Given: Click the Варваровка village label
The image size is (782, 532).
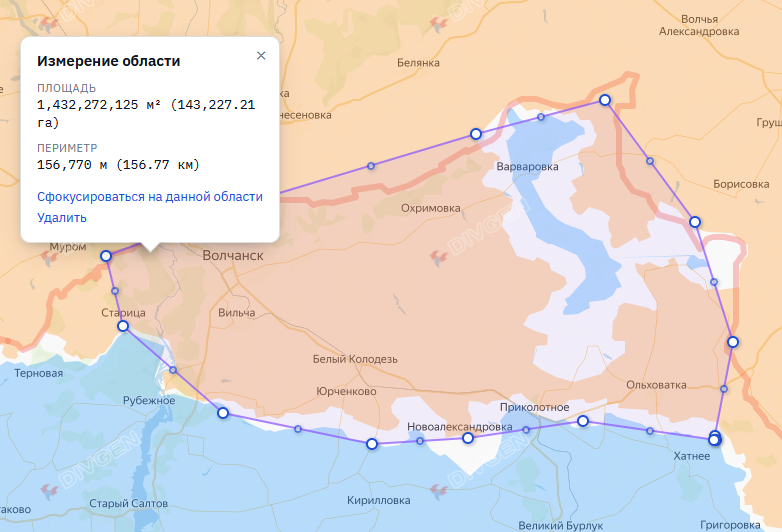Looking at the screenshot, I should point(527,167).
